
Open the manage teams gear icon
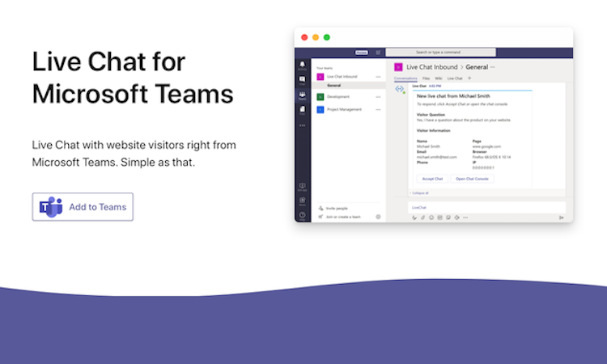378,217
